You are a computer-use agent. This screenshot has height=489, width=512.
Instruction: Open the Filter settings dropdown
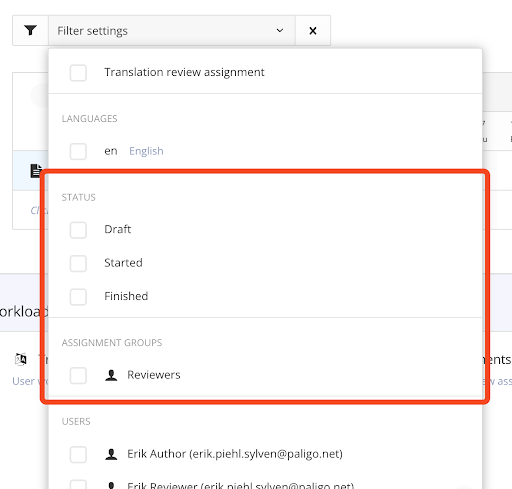click(172, 31)
